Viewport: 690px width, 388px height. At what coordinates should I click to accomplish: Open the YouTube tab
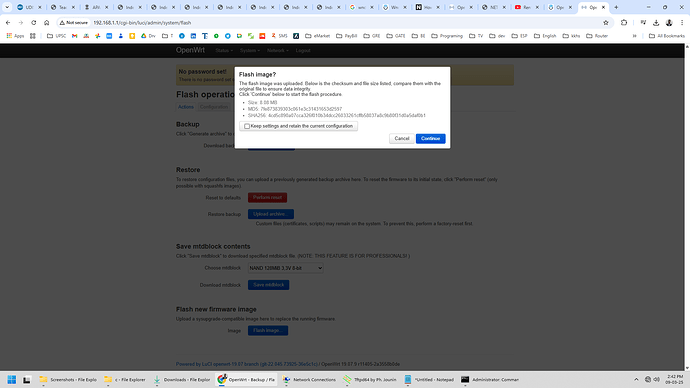tap(526, 7)
